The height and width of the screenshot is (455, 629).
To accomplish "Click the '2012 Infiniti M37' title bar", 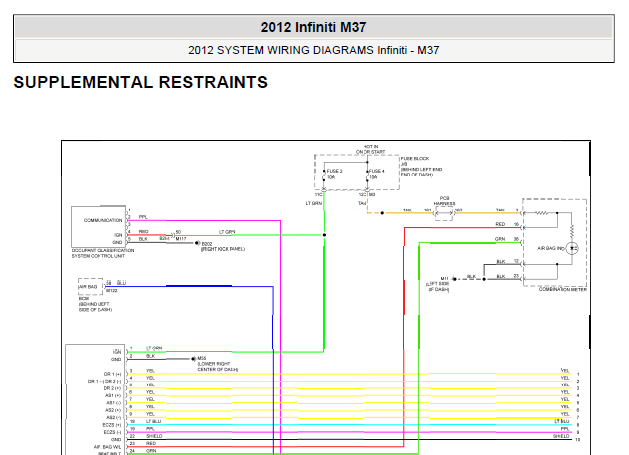I will point(313,27).
